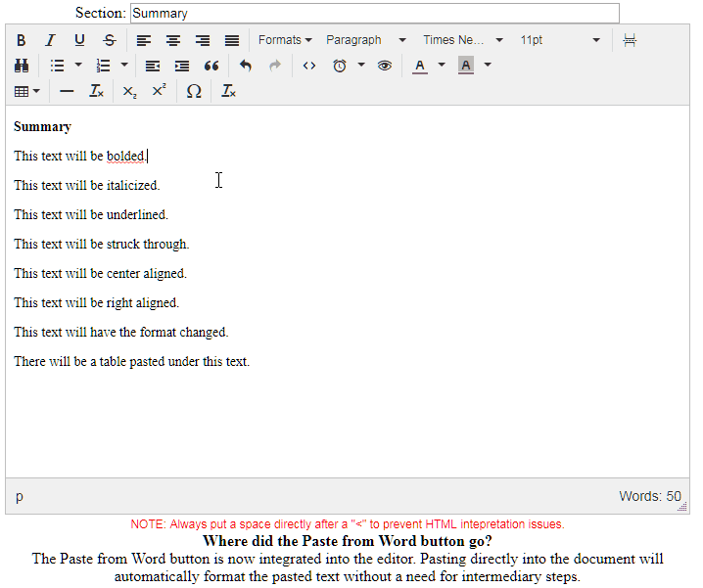
Task: Open the source code view
Action: click(308, 66)
